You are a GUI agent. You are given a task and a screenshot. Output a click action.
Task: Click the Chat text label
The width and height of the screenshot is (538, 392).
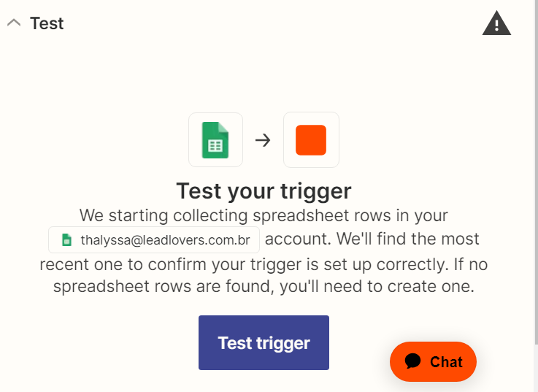pyautogui.click(x=446, y=362)
